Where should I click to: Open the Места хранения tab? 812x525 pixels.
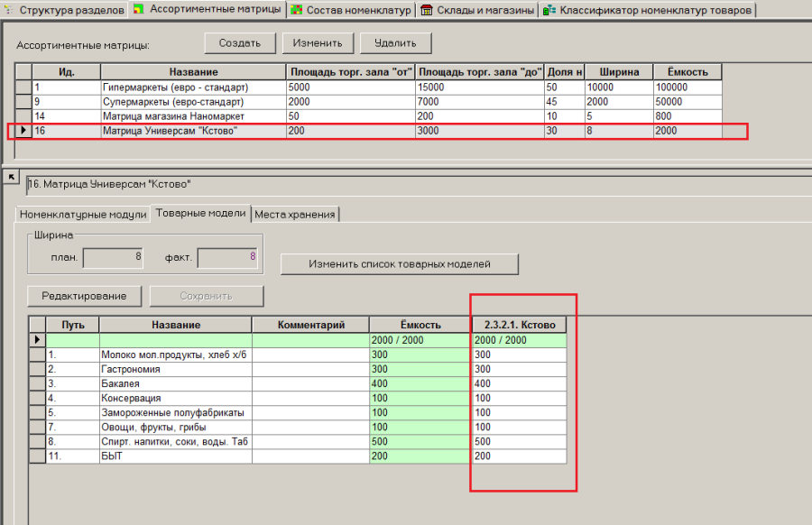[295, 215]
